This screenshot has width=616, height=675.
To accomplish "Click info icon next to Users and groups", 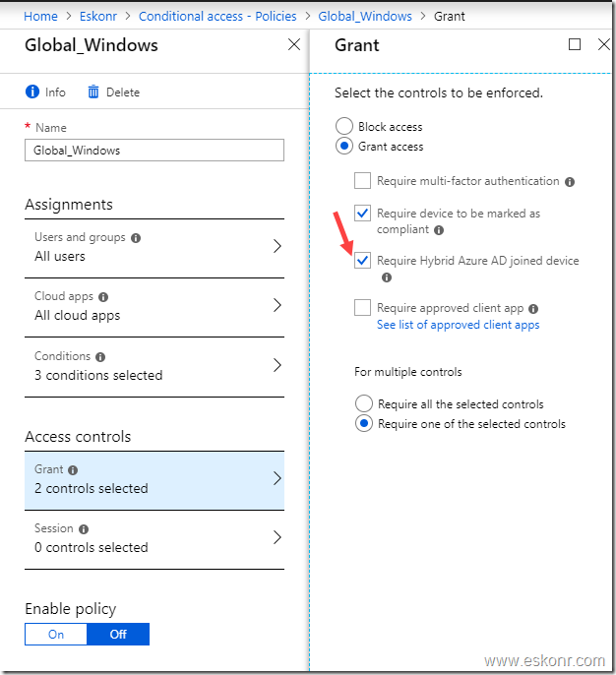I will [x=136, y=238].
